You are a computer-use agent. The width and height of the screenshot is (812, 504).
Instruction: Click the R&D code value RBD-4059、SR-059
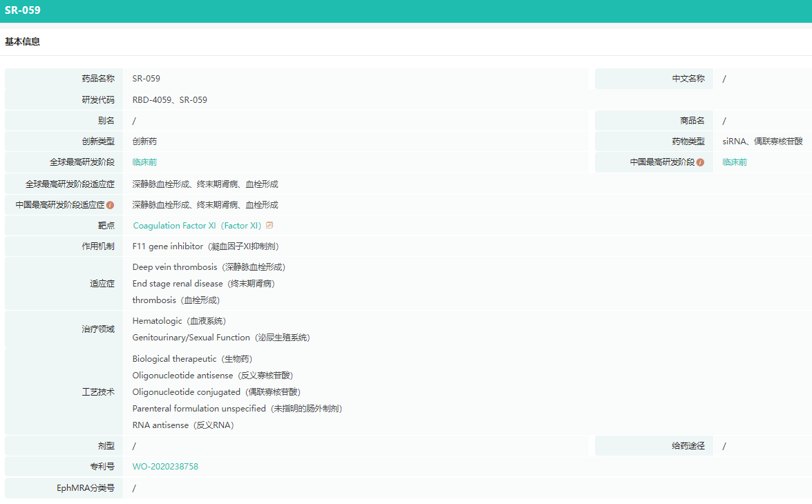tap(169, 100)
